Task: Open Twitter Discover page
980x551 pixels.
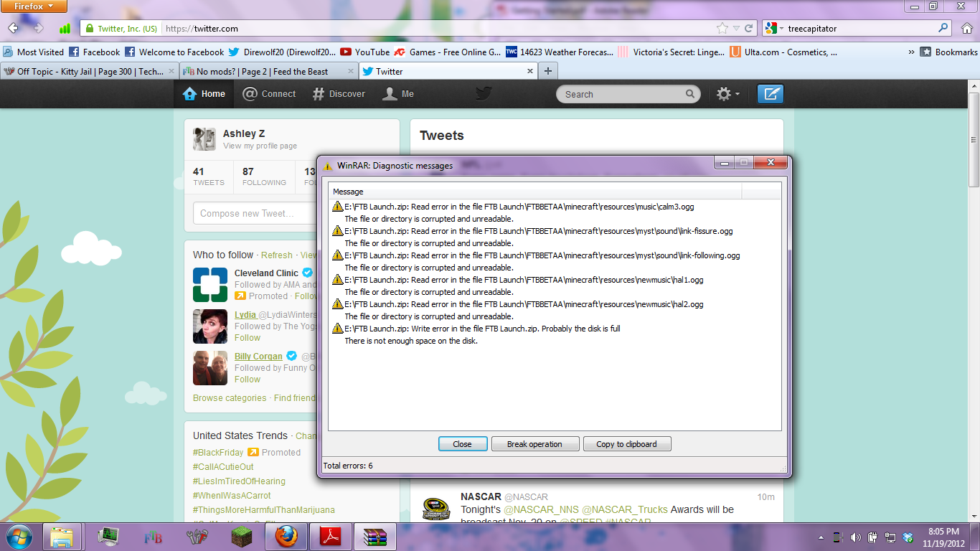Action: pos(339,94)
